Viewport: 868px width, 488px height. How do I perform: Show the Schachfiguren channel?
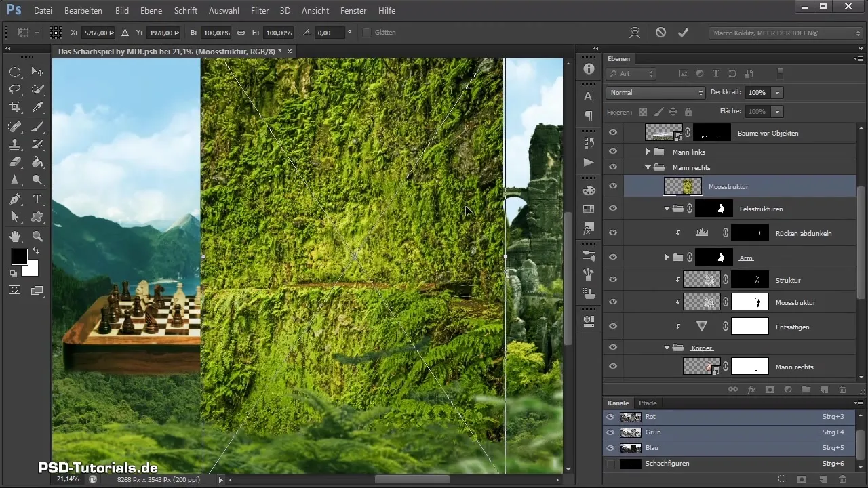(x=610, y=464)
